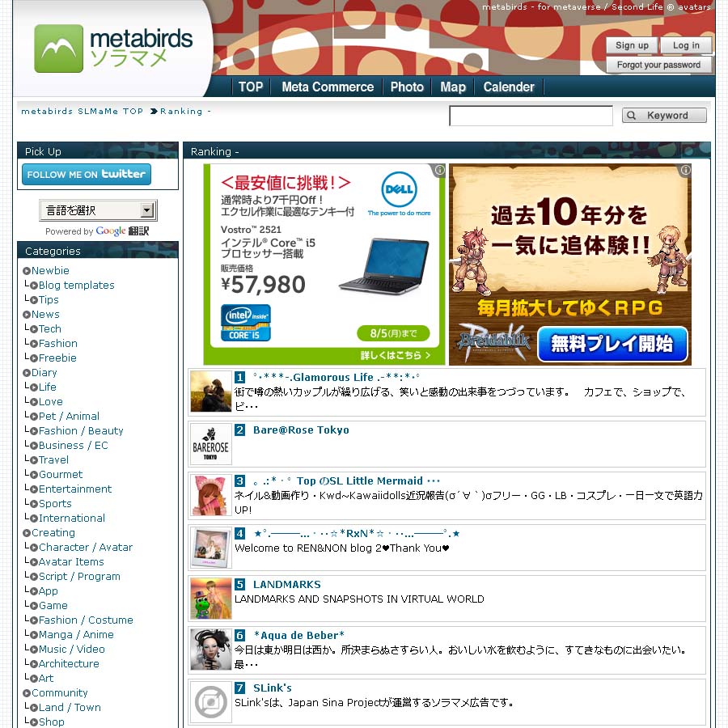Screen dimensions: 728x728
Task: Click the free play start RPG button
Action: 612,344
